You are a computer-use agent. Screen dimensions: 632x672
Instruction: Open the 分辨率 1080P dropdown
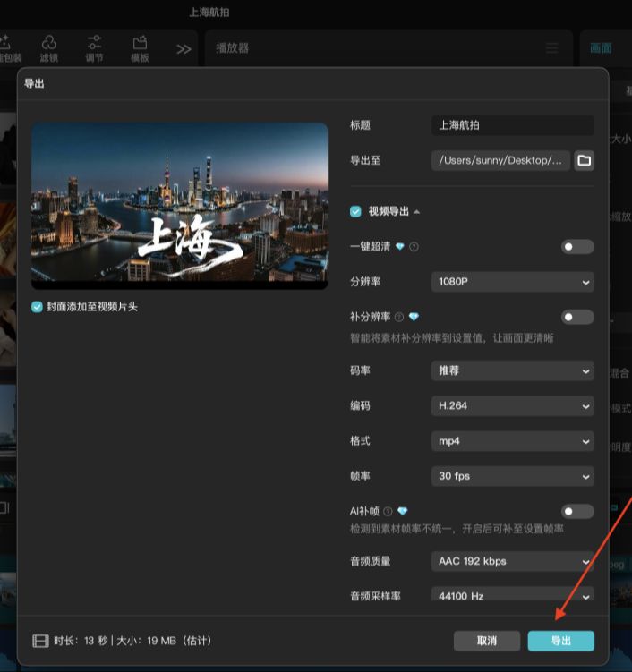point(513,282)
